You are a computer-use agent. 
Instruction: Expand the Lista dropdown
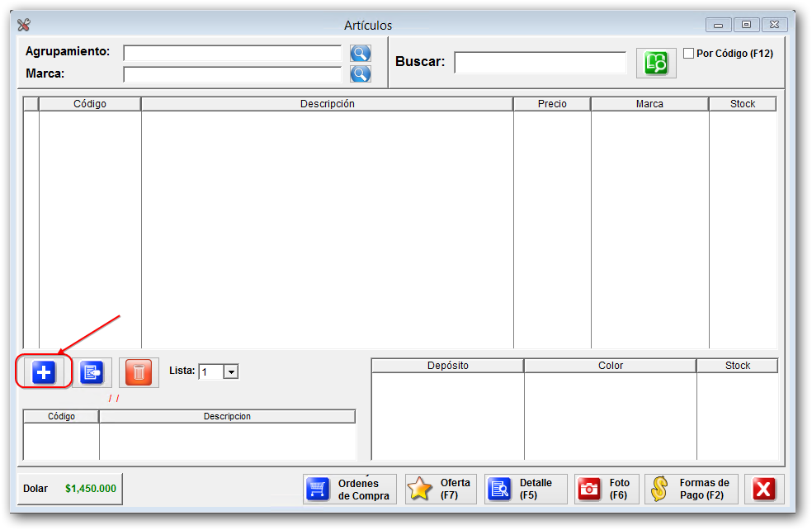click(x=231, y=372)
